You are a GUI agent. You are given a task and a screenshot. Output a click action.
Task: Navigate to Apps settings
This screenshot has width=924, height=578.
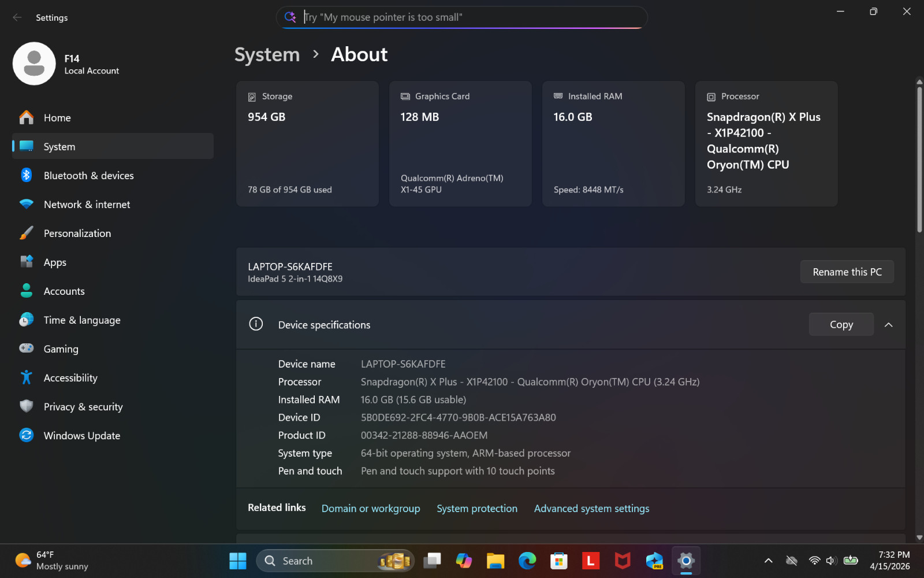pyautogui.click(x=113, y=262)
